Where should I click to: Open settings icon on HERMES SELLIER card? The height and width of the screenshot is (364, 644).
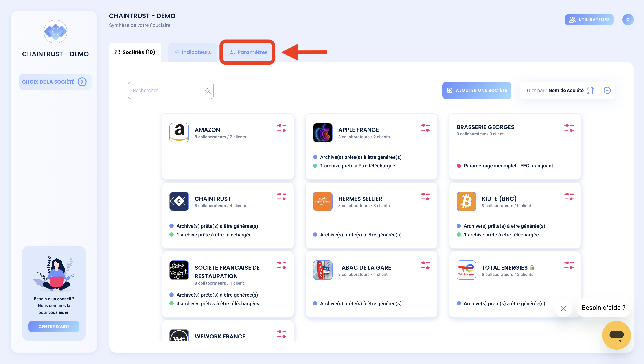pos(425,197)
